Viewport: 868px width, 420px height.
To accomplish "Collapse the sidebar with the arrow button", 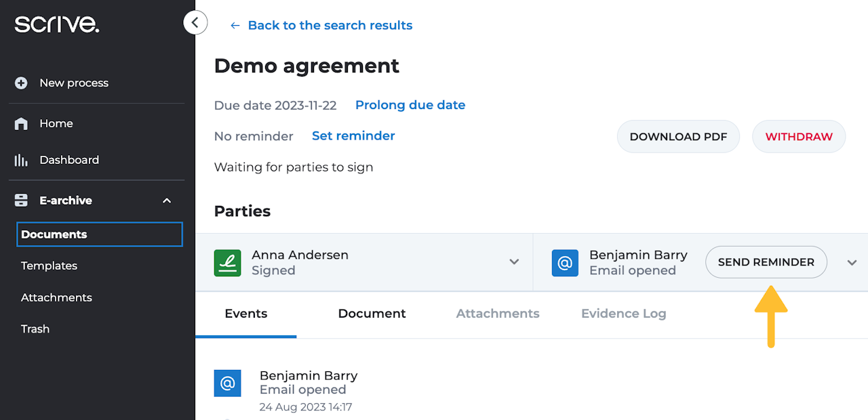I will (195, 23).
